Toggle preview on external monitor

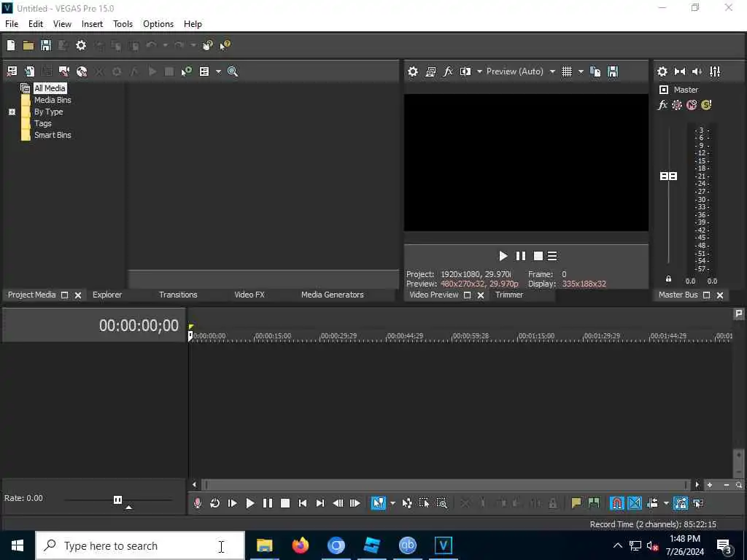click(x=430, y=71)
